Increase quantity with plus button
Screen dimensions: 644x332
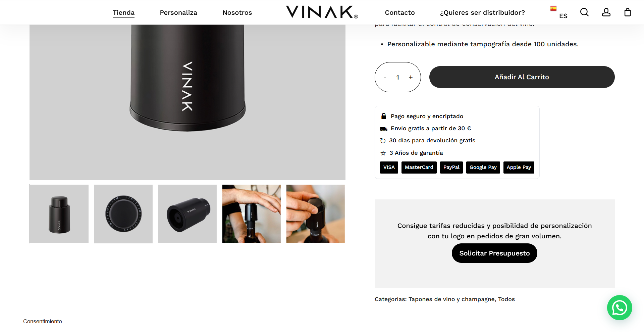411,77
